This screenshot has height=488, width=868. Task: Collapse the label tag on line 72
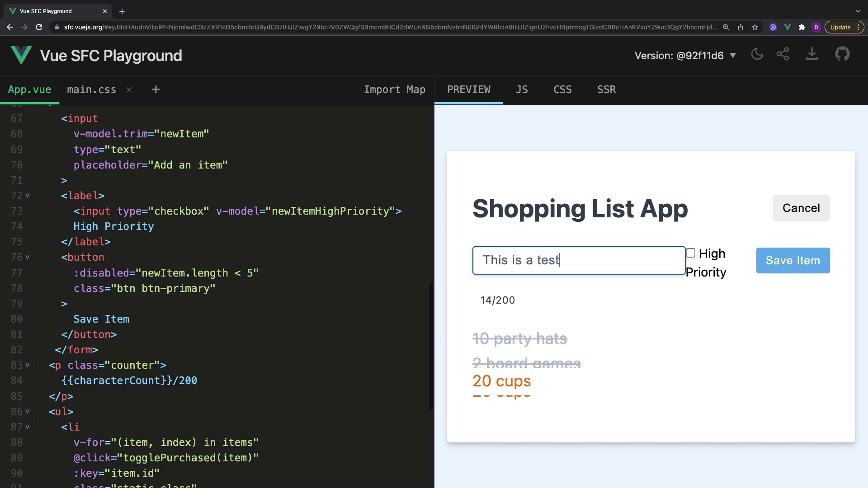point(28,196)
